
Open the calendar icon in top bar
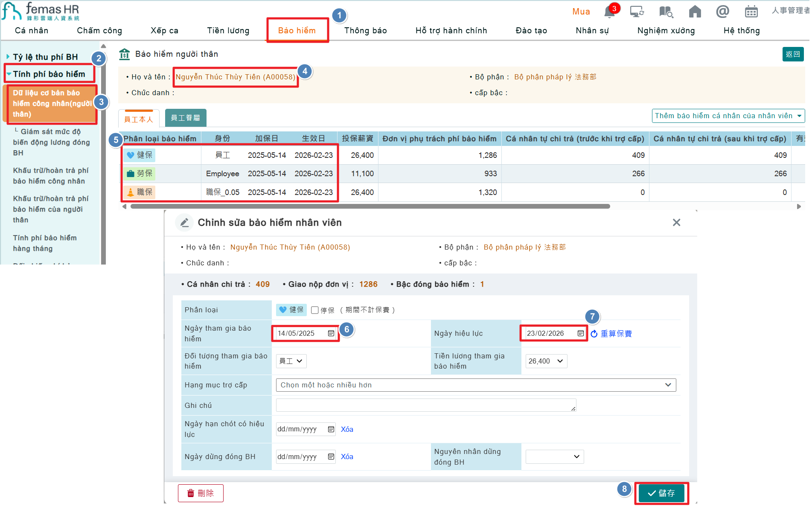[x=751, y=12]
